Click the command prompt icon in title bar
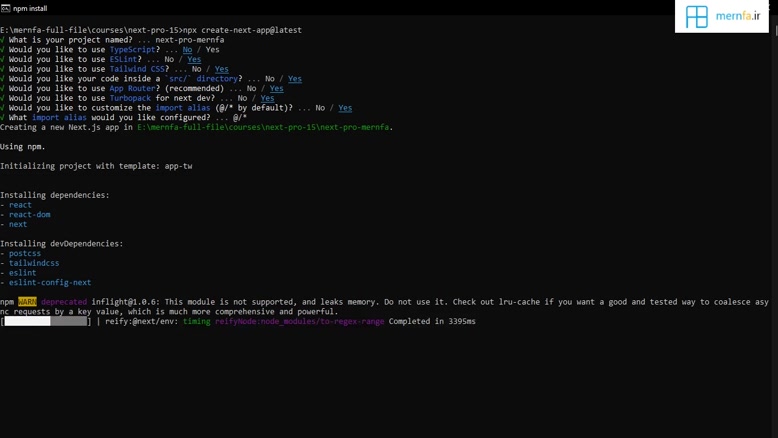This screenshot has width=778, height=438. coord(5,8)
